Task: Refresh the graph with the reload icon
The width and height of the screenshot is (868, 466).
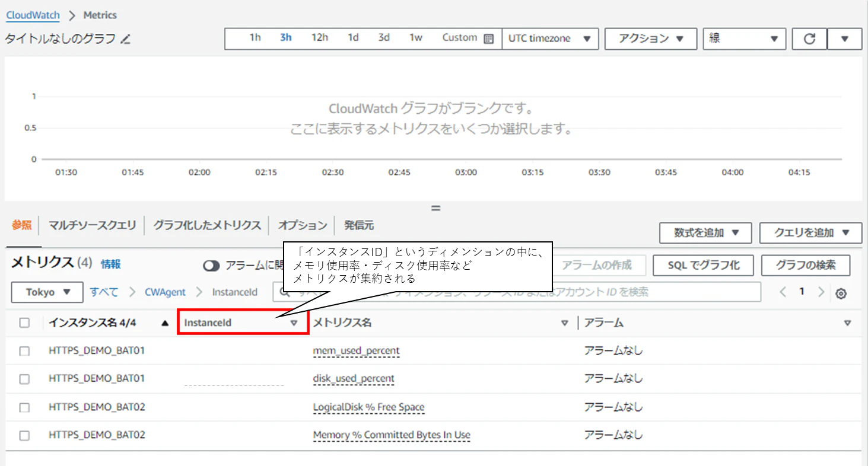Action: pyautogui.click(x=809, y=39)
